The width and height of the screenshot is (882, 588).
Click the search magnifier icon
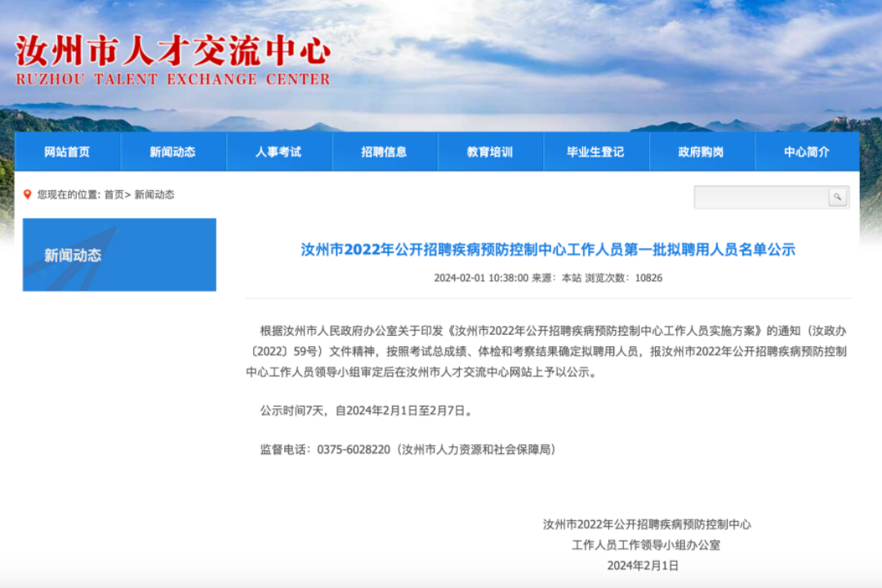(x=837, y=197)
